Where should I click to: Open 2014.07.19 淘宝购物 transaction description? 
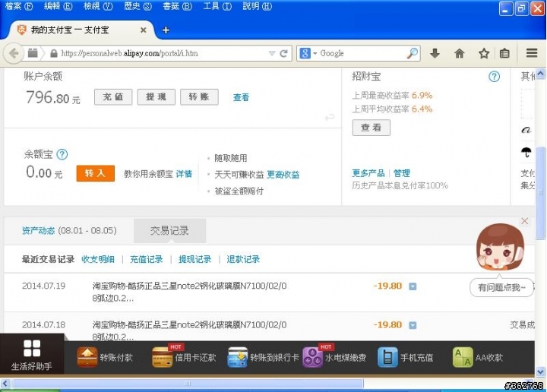click(189, 292)
